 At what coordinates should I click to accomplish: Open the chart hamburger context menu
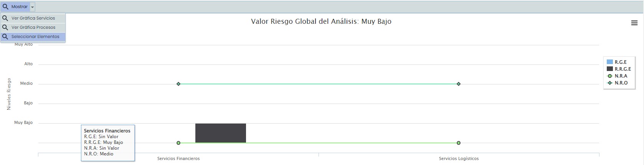tap(634, 23)
